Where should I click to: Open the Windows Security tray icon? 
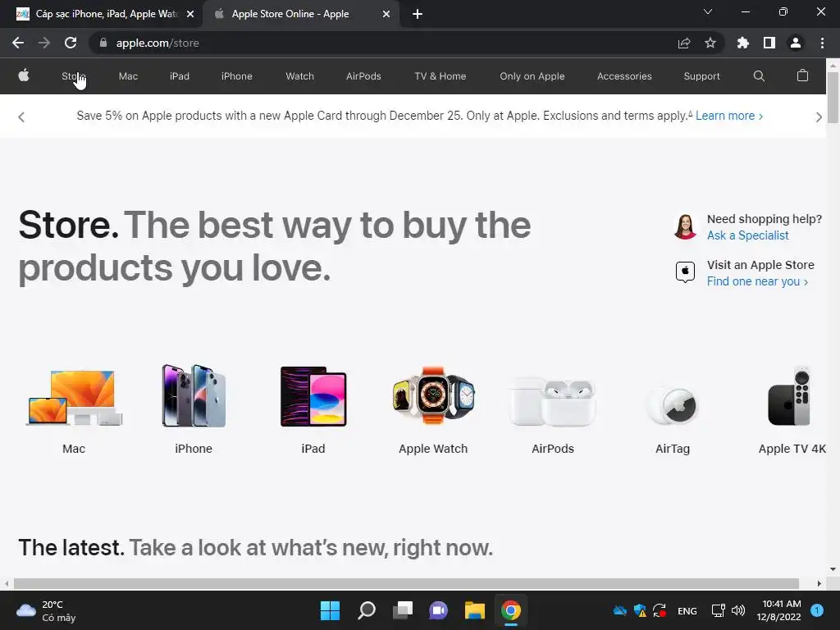640,610
